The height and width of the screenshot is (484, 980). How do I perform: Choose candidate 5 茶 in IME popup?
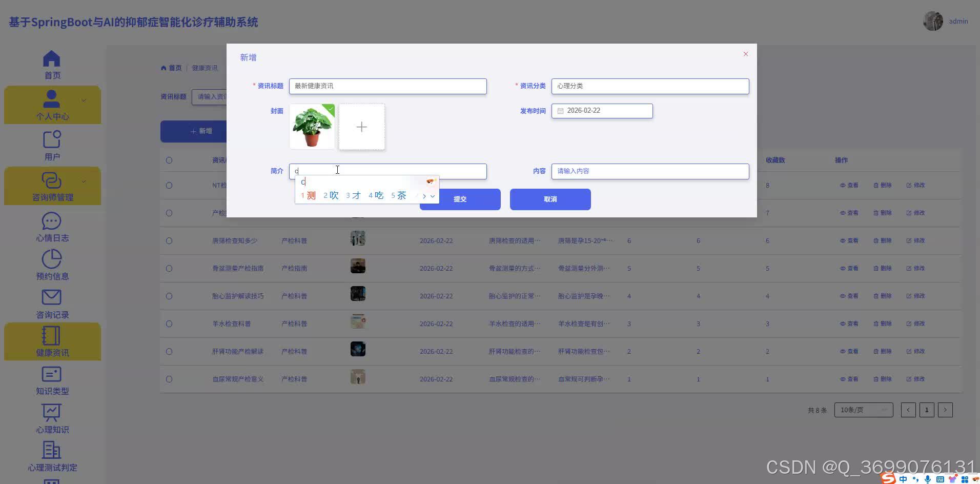tap(399, 195)
